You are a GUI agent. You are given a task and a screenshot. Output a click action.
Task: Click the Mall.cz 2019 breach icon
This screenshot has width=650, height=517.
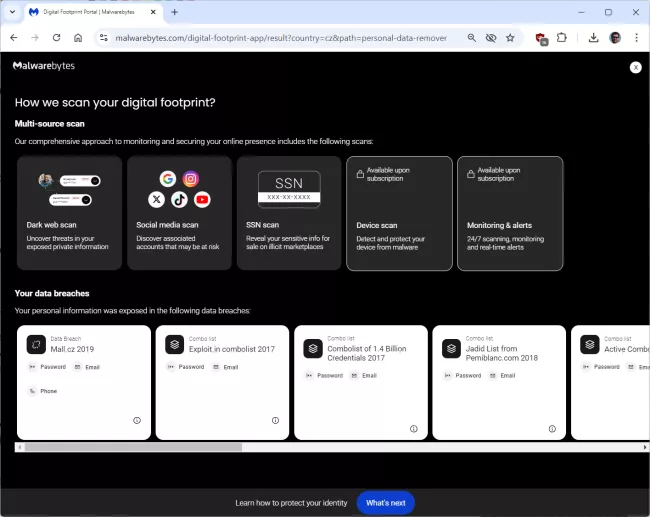[x=36, y=345]
